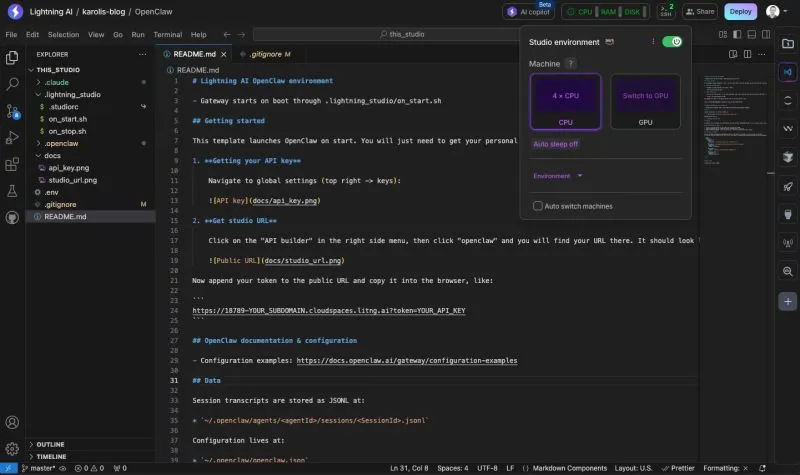Expand the docs folder in explorer
The width and height of the screenshot is (800, 475).
tap(53, 155)
